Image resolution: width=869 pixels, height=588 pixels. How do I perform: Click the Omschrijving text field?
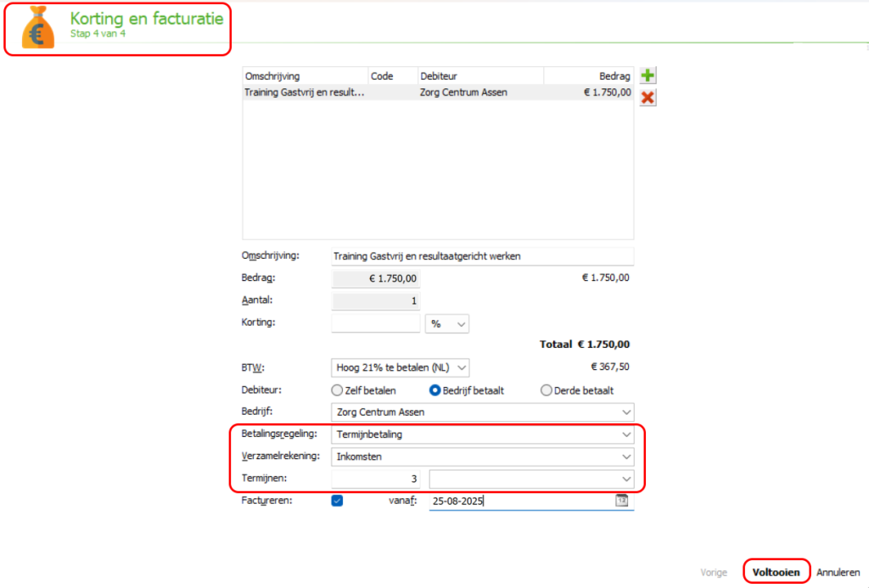[482, 256]
